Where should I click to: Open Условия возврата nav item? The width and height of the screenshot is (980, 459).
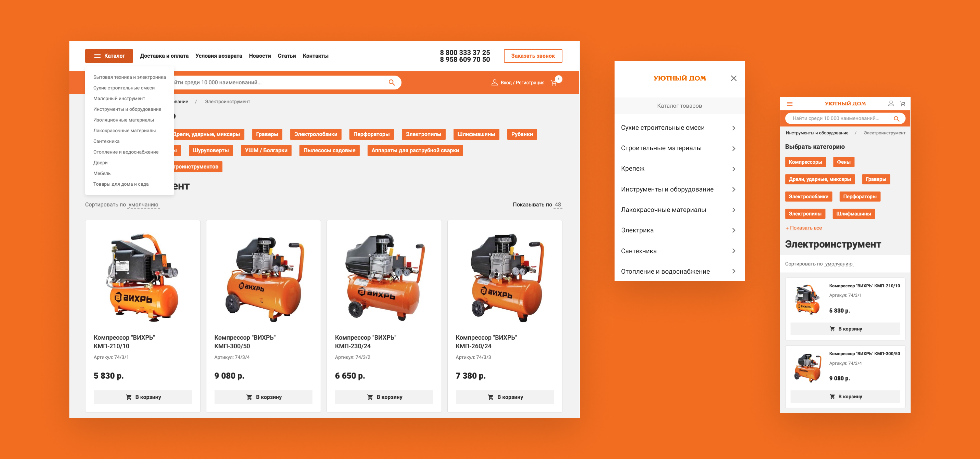coord(219,56)
